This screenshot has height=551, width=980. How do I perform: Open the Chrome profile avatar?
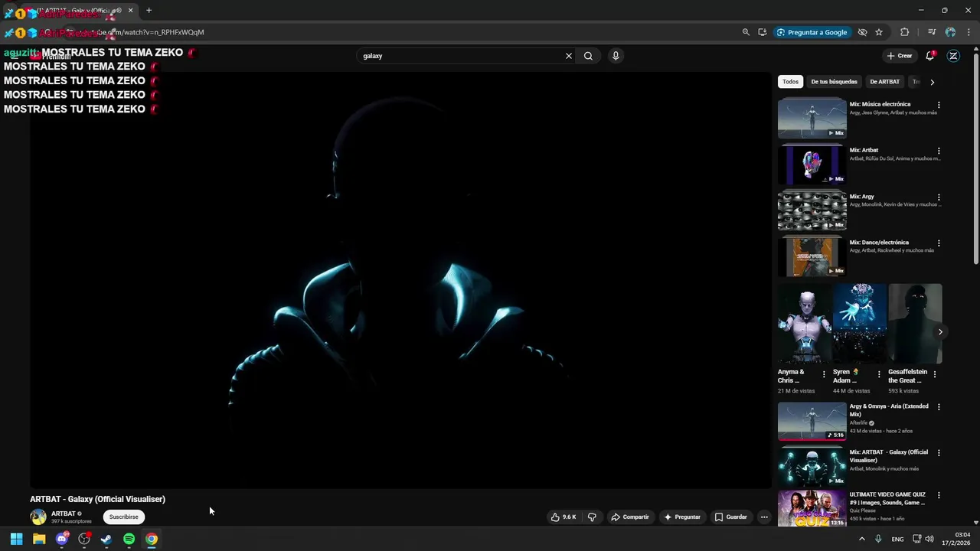pos(950,32)
